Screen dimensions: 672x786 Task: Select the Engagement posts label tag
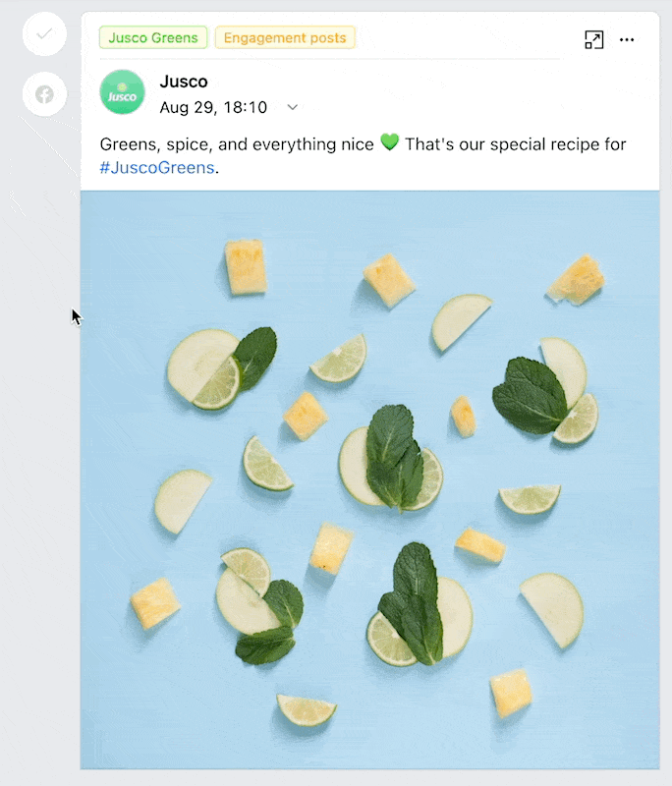[x=285, y=38]
